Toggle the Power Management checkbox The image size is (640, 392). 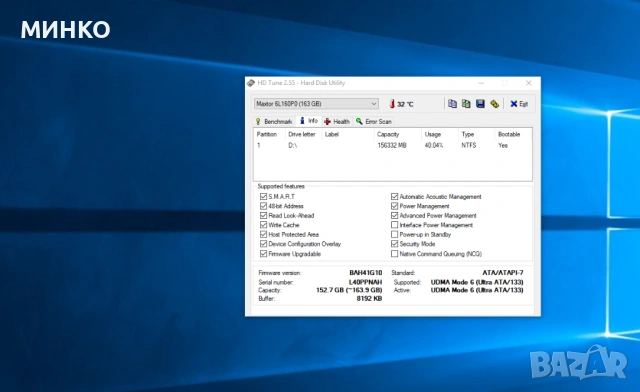coord(394,206)
